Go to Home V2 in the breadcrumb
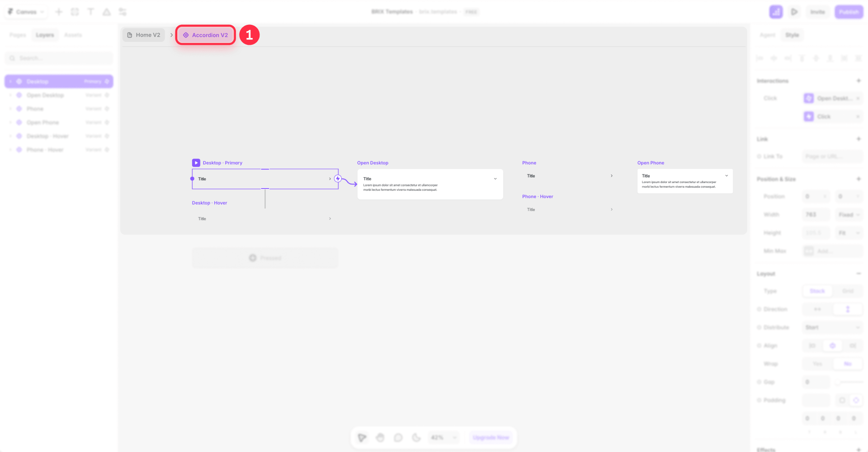This screenshot has width=868, height=452. pos(144,35)
